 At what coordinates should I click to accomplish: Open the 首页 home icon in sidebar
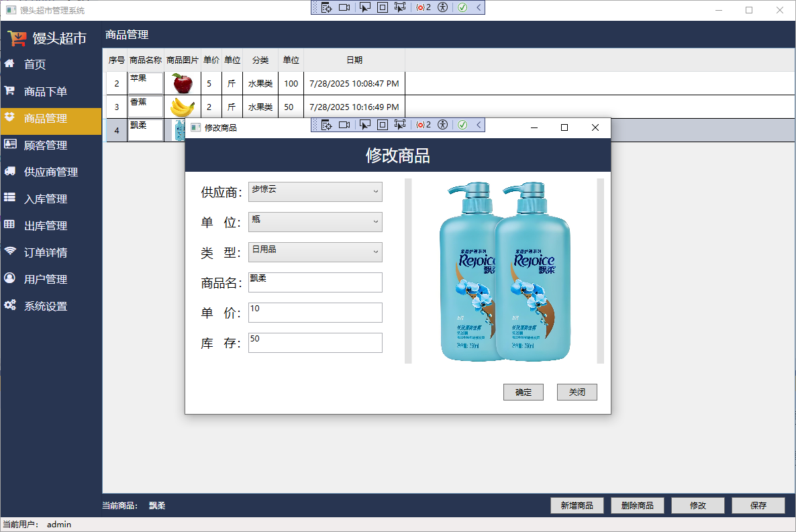click(x=9, y=64)
